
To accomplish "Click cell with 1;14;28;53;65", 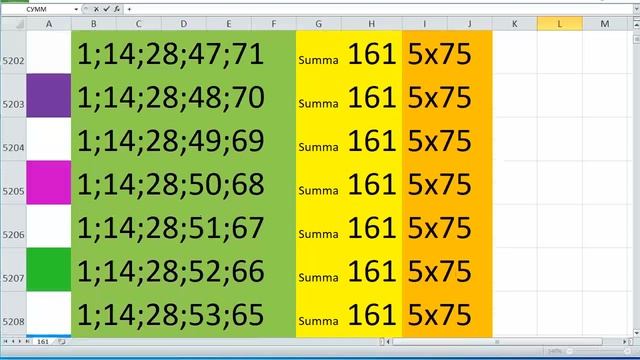I will tap(184, 313).
